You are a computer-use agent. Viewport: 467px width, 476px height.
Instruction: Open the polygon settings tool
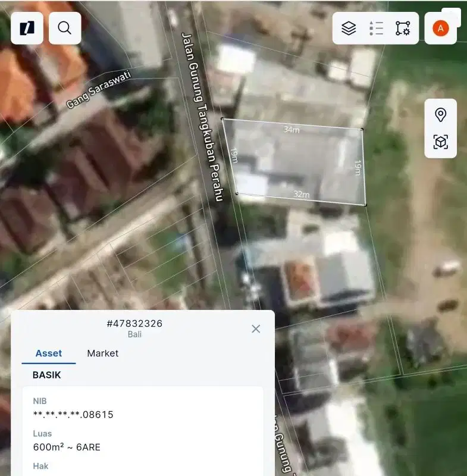tap(403, 28)
